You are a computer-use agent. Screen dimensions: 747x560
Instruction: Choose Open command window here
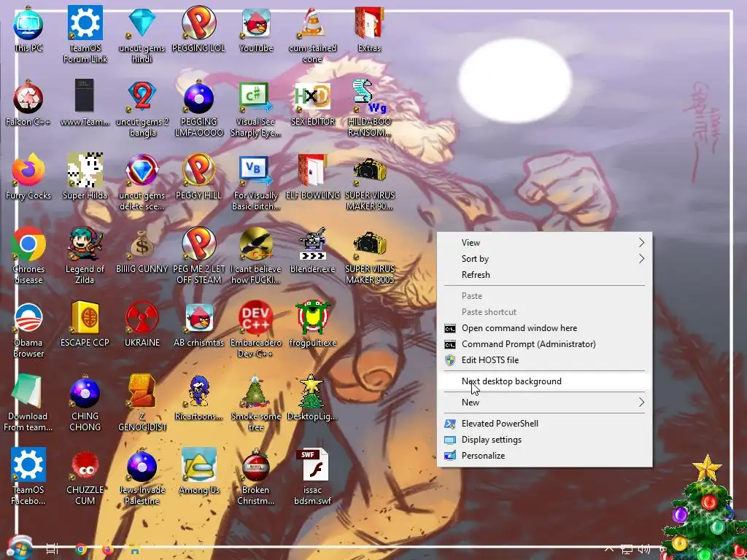pos(544,327)
